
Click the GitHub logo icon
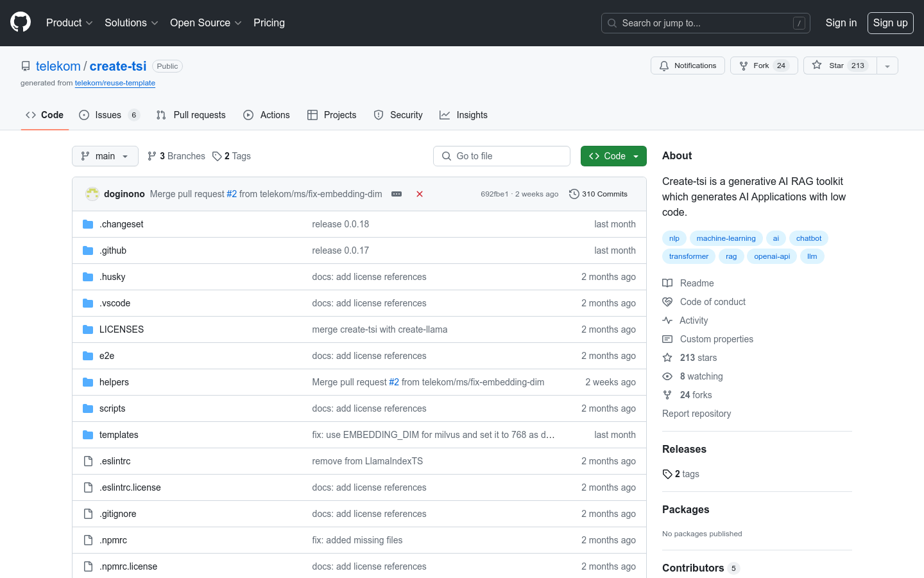[x=21, y=22]
